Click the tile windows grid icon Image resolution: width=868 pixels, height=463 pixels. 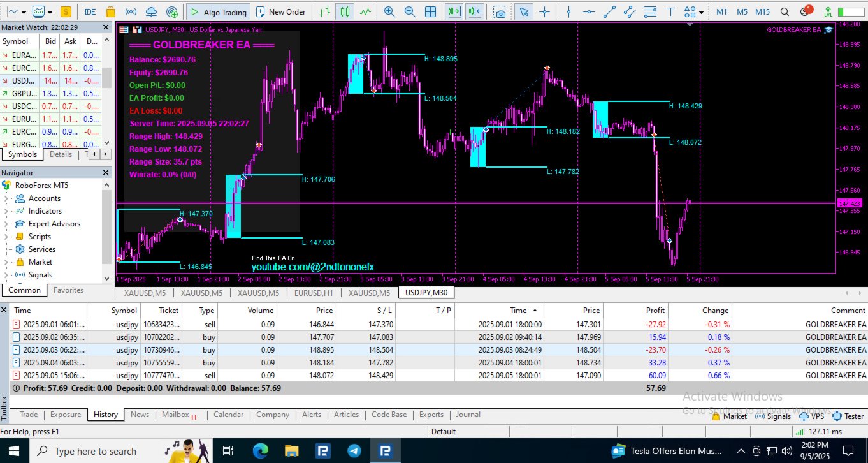tap(431, 11)
